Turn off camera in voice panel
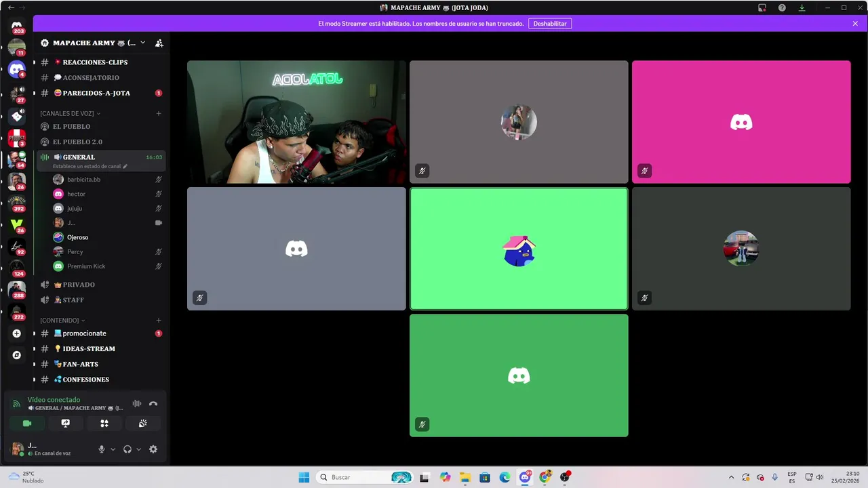 [x=27, y=423]
